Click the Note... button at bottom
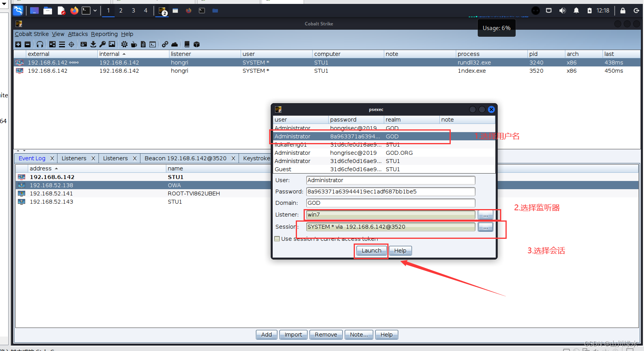 359,335
